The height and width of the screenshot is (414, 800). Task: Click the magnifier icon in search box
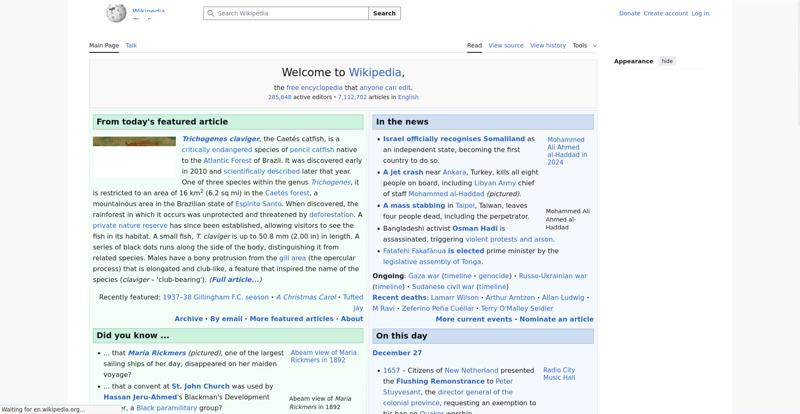tap(210, 14)
